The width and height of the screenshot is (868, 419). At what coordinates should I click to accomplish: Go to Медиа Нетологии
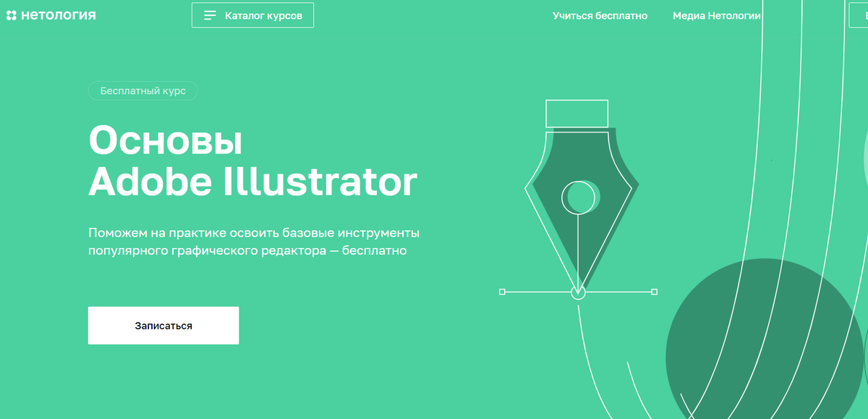[x=716, y=15]
